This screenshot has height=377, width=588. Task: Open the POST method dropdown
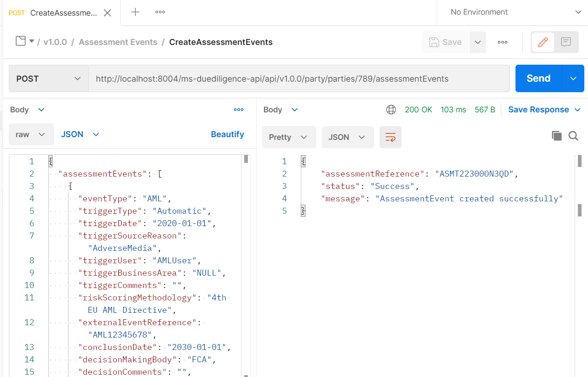[x=48, y=78]
